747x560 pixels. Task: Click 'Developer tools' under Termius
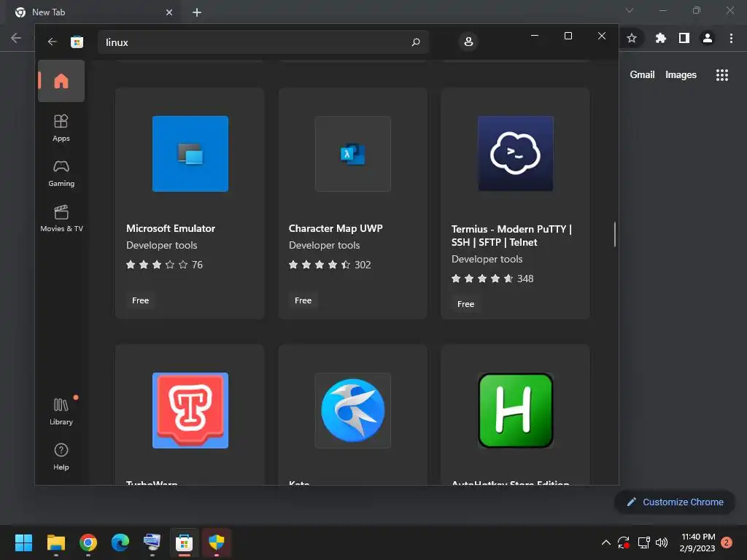(x=487, y=259)
